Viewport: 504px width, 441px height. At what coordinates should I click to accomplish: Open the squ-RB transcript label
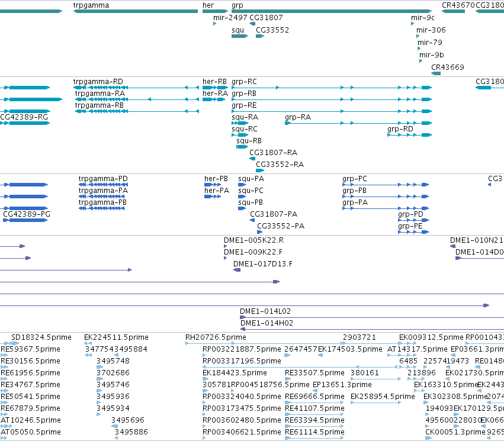249,141
